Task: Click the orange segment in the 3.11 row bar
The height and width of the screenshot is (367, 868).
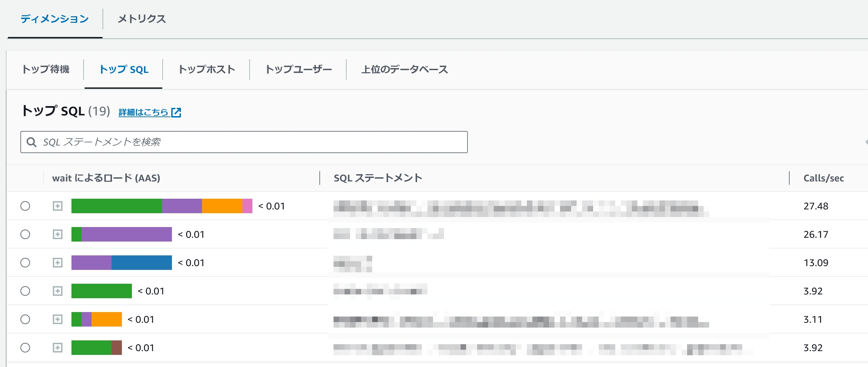Action: point(107,319)
